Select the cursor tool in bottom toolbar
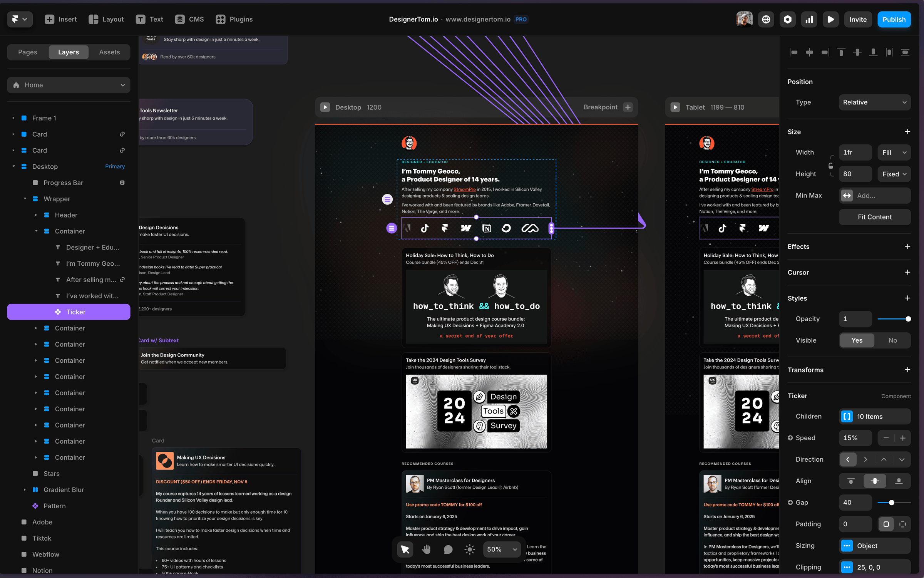This screenshot has height=578, width=924. tap(405, 549)
